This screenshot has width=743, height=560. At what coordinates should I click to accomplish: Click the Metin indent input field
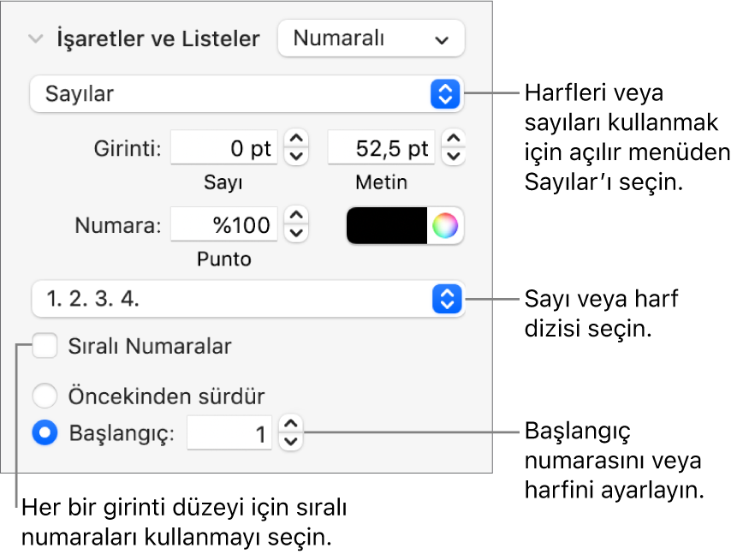[x=382, y=149]
